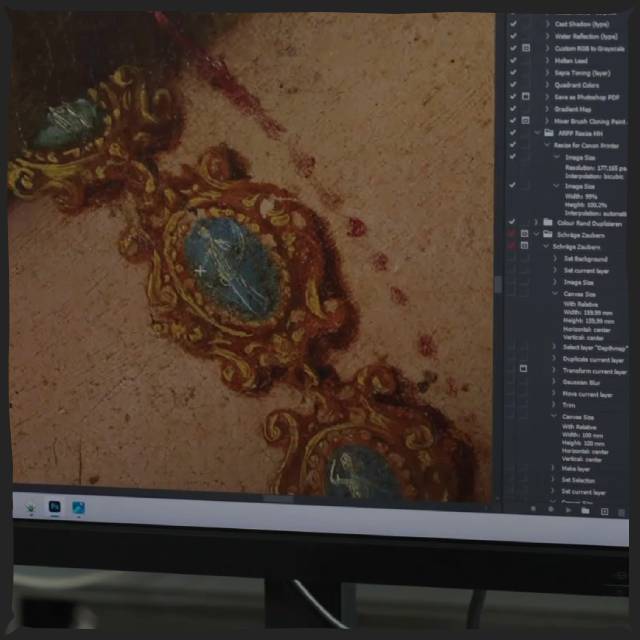Screen dimensions: 640x640
Task: Uncheck the Water Reflection (type) action checkmark
Action: coord(513,36)
